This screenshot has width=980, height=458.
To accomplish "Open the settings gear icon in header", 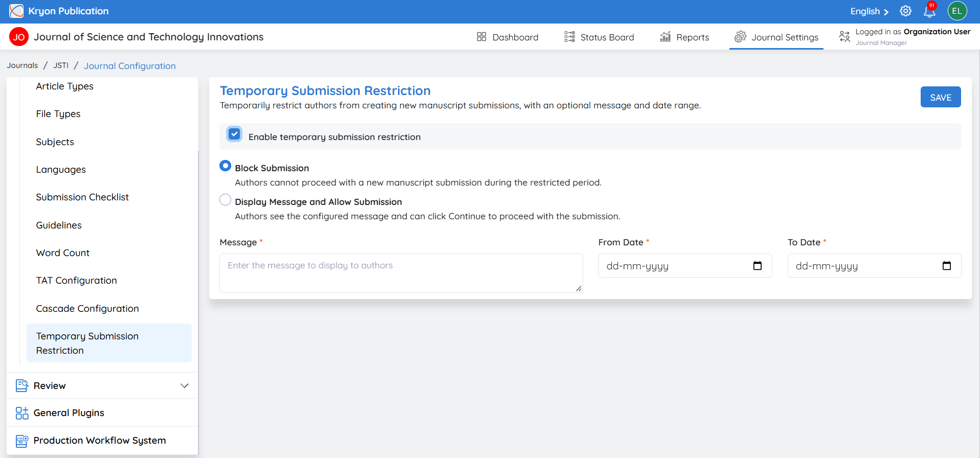I will click(x=905, y=11).
